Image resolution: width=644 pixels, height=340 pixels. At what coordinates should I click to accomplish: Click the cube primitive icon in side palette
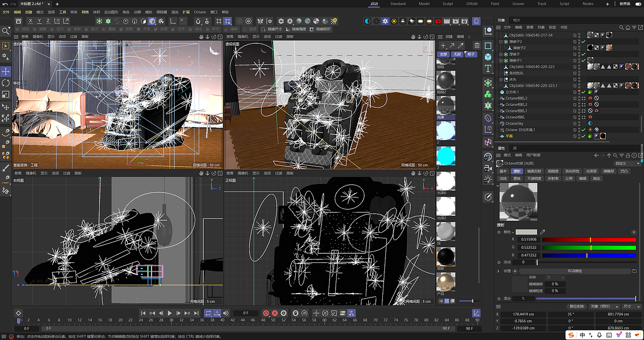point(488,57)
